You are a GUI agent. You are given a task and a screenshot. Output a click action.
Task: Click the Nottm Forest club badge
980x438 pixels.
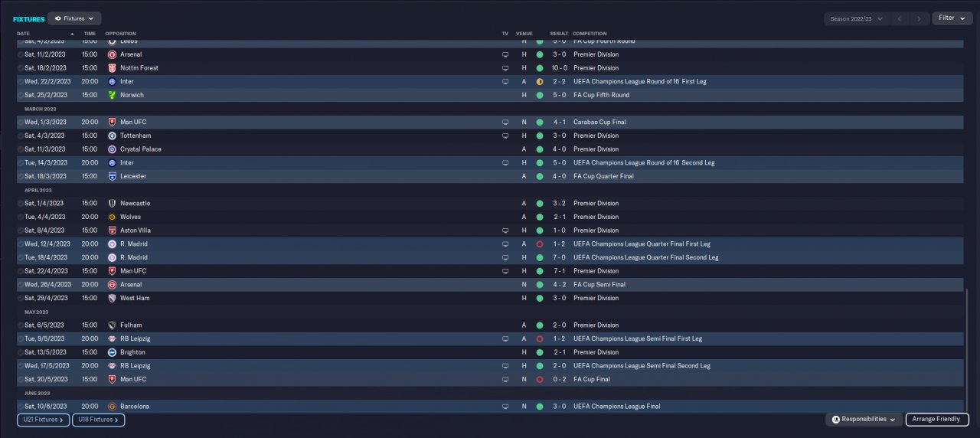112,68
